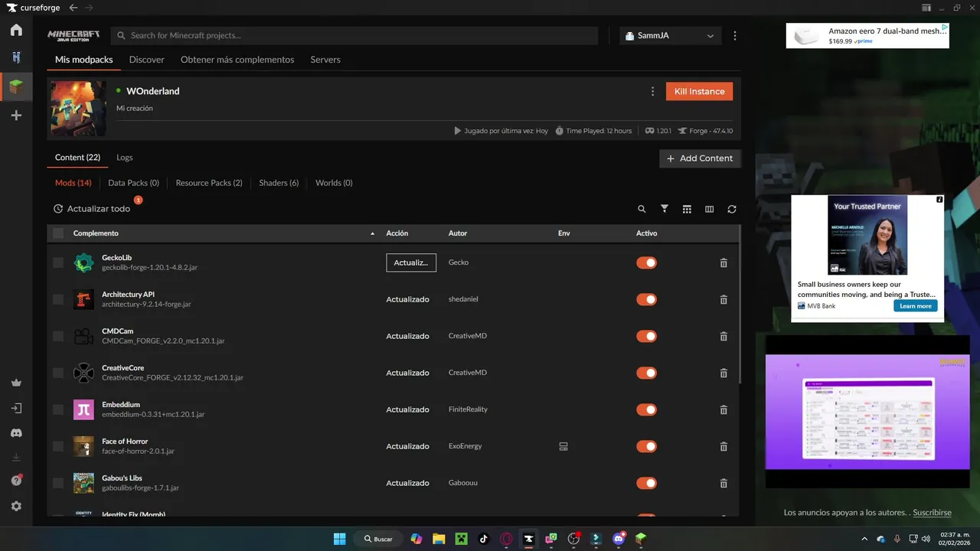Click Actualizar todo button

point(92,209)
